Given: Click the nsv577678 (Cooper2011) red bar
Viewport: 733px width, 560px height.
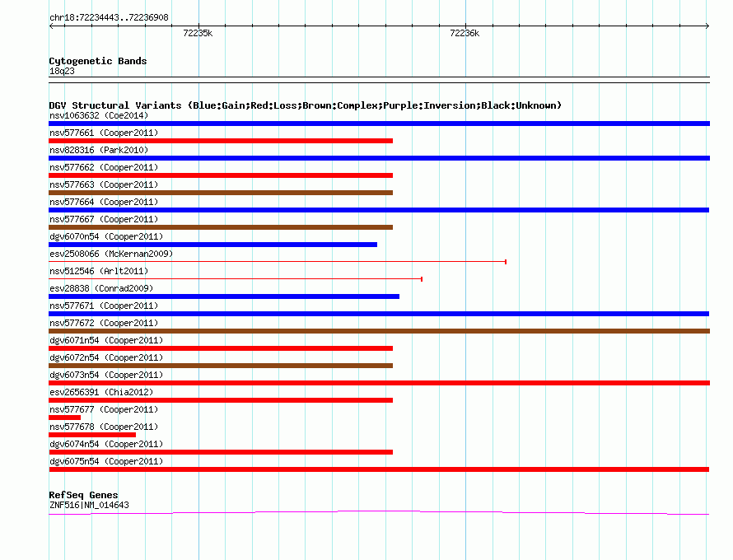Looking at the screenshot, I should (92, 435).
